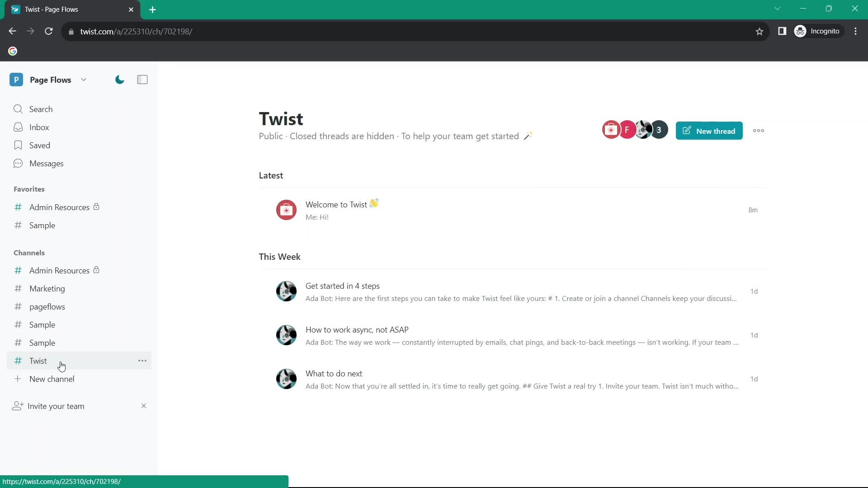Image resolution: width=868 pixels, height=488 pixels.
Task: Click the dark mode toggle icon
Action: (119, 79)
